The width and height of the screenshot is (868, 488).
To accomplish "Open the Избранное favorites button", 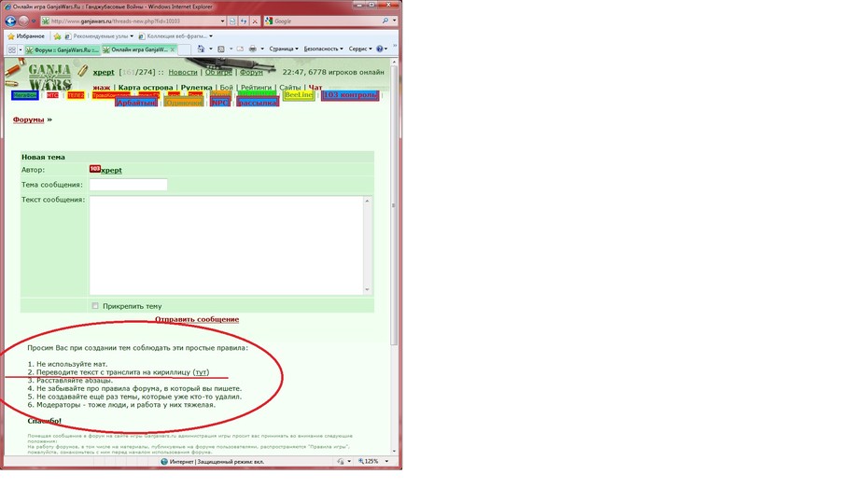I will (26, 36).
